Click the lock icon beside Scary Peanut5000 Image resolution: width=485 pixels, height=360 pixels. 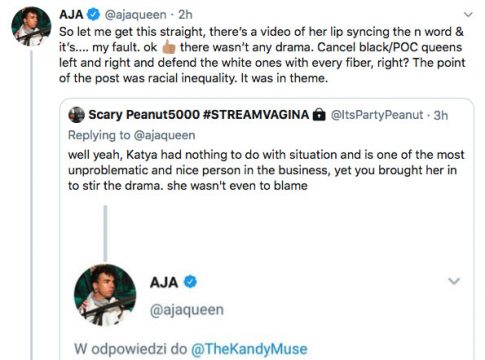(319, 115)
